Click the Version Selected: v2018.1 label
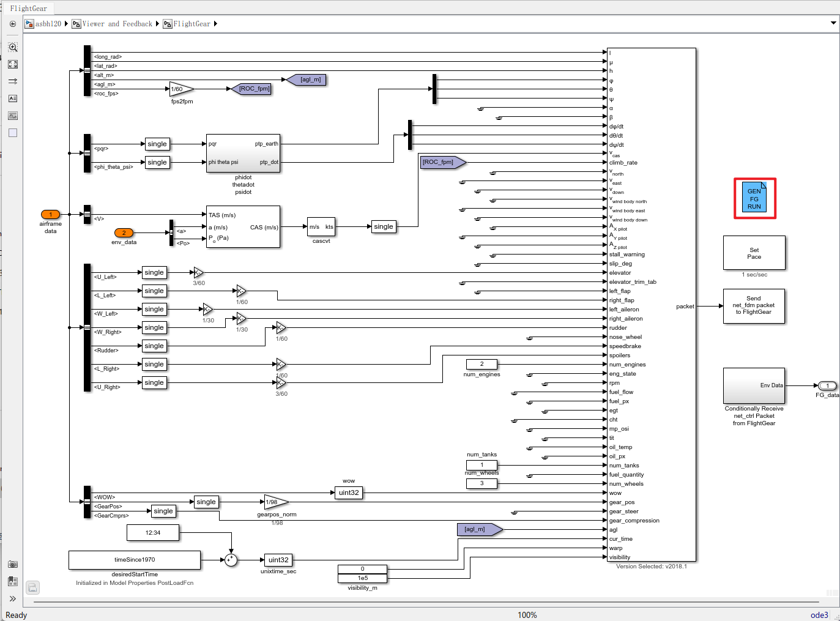 [x=652, y=567]
